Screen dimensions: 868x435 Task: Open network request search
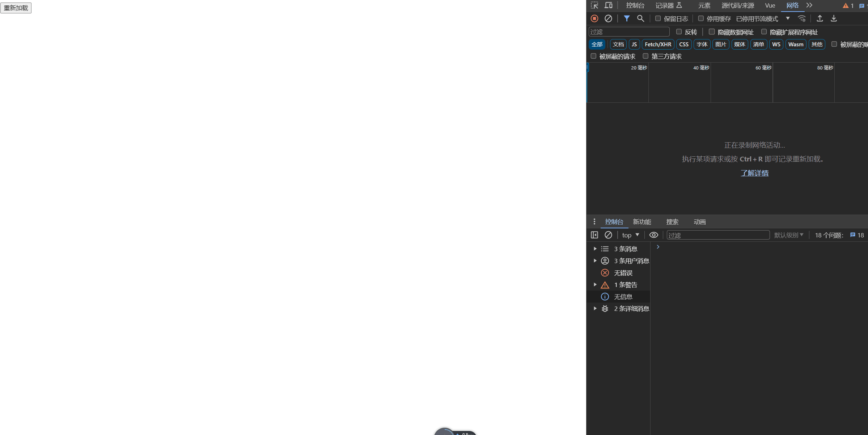(x=641, y=18)
